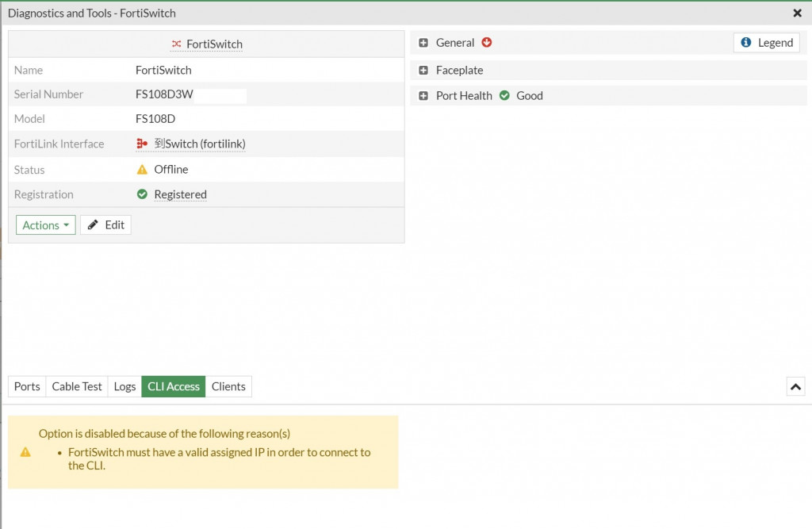
Task: Click the FortiLink Interface field label
Action: (59, 144)
